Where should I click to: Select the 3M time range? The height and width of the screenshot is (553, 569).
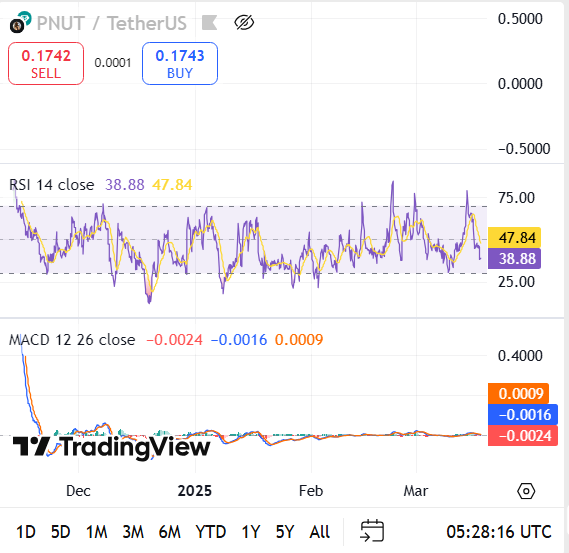(x=133, y=532)
